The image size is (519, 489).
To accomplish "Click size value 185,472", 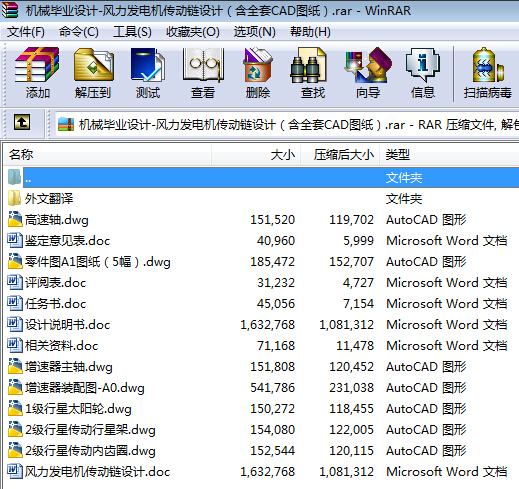I will [x=273, y=262].
